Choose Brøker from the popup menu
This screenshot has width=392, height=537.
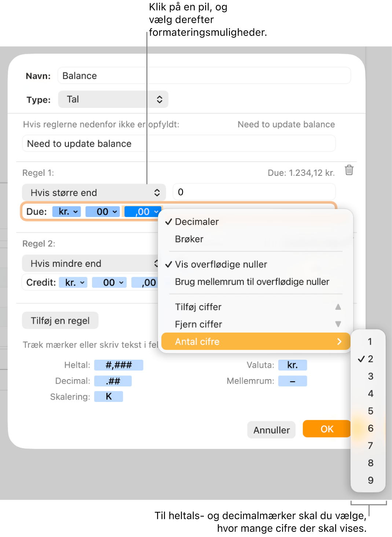click(256, 239)
